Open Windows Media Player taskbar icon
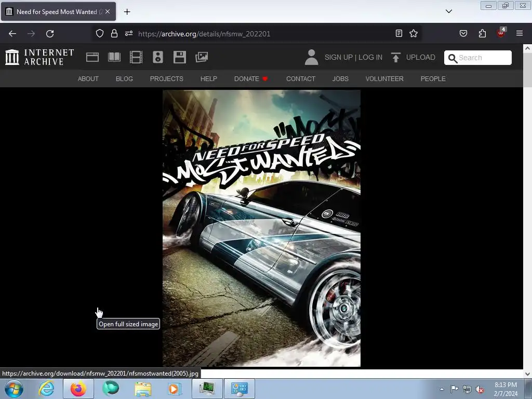Viewport: 532px width, 399px height. tap(175, 389)
